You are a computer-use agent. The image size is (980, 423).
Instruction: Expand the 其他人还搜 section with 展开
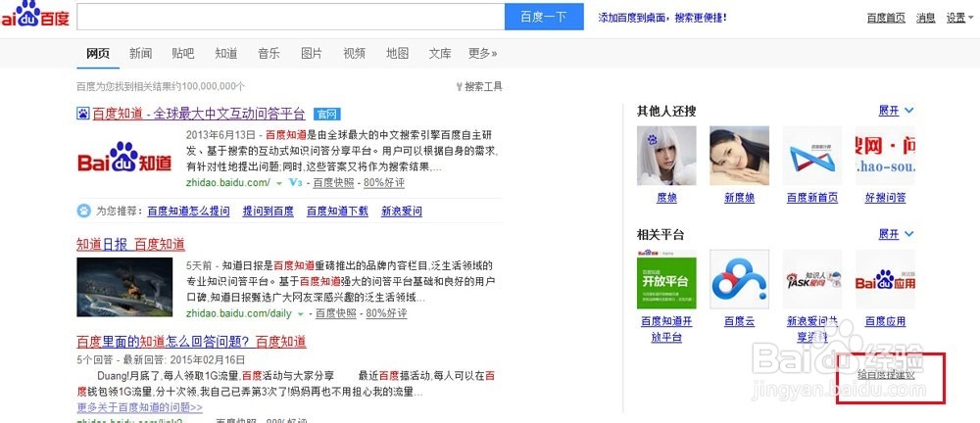pos(896,111)
